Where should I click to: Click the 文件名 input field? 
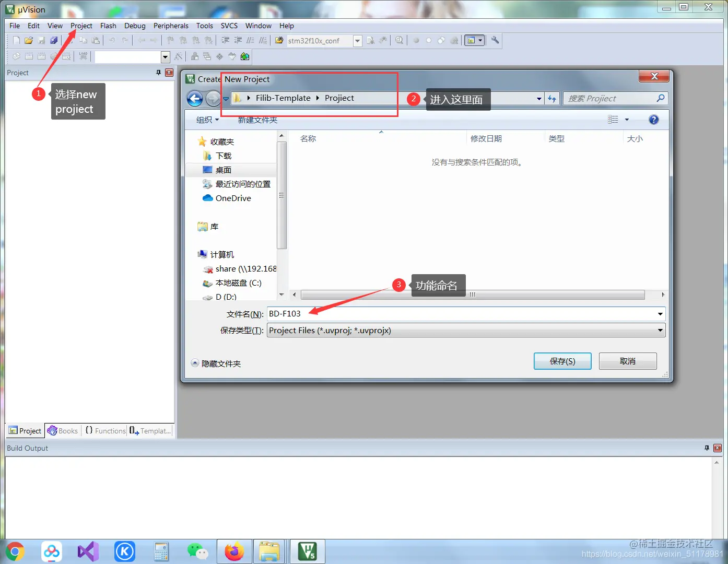462,314
